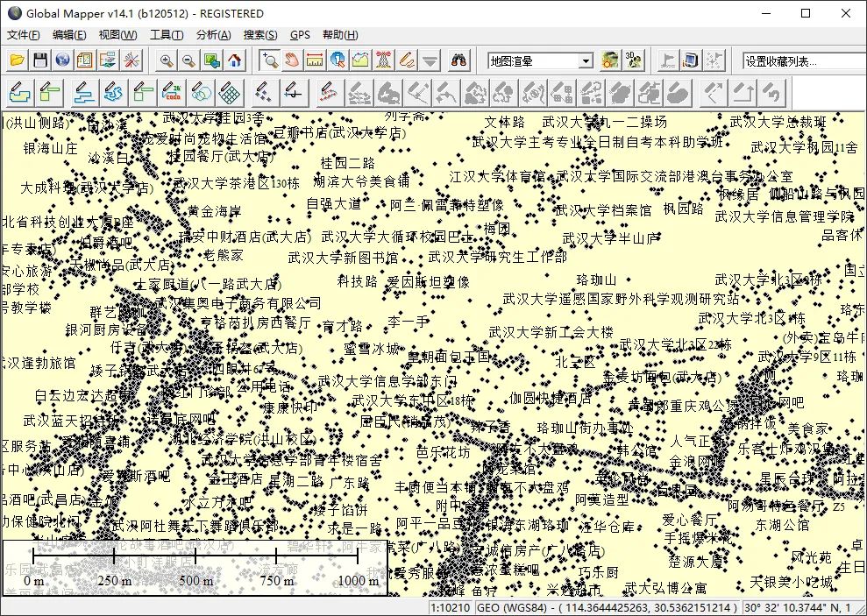Open search with the binoculars icon
The width and height of the screenshot is (867, 616).
[459, 60]
